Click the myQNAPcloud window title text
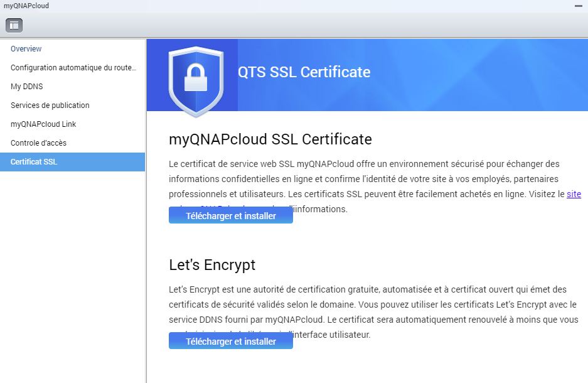The width and height of the screenshot is (588, 383). (26, 6)
